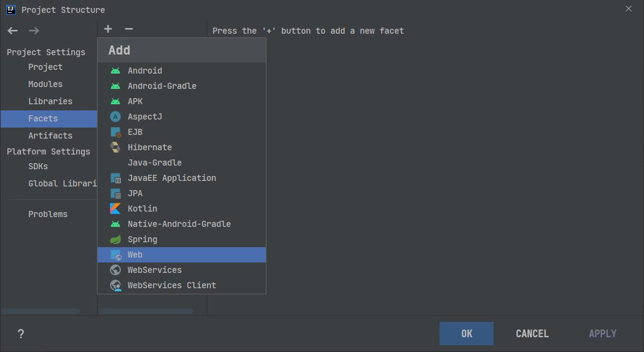The width and height of the screenshot is (644, 352).
Task: Choose Native-Android-Gradle facet
Action: 182,224
